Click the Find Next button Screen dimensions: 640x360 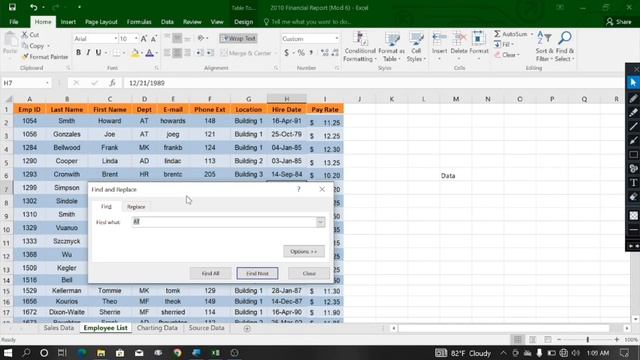click(258, 273)
